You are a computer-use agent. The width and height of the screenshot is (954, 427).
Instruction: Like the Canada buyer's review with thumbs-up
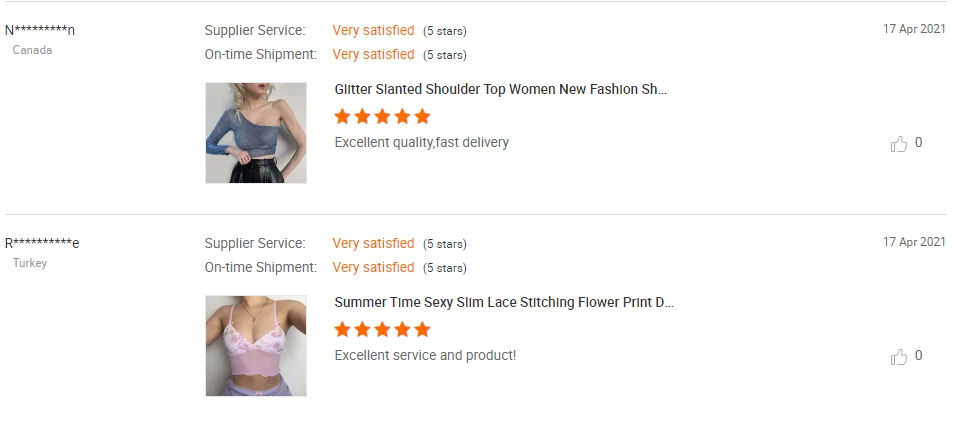[x=899, y=144]
